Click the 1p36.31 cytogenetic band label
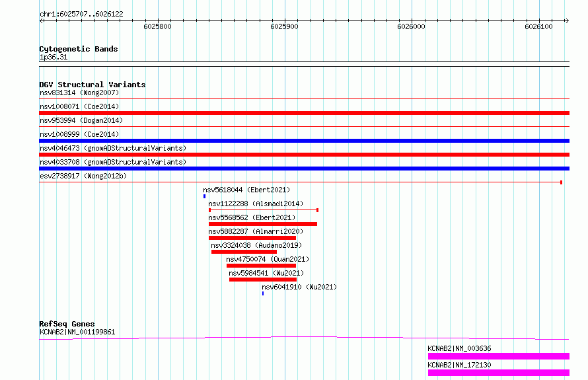Image resolution: width=588 pixels, height=380 pixels. [54, 57]
